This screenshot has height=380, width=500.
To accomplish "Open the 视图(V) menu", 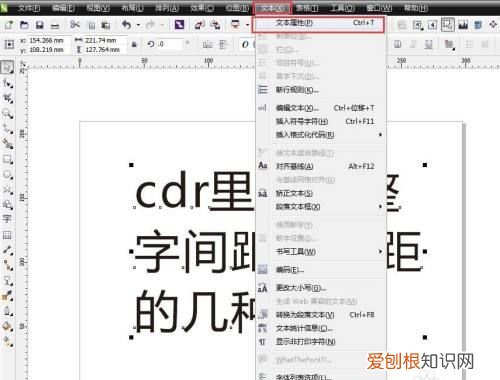I will tap(98, 8).
